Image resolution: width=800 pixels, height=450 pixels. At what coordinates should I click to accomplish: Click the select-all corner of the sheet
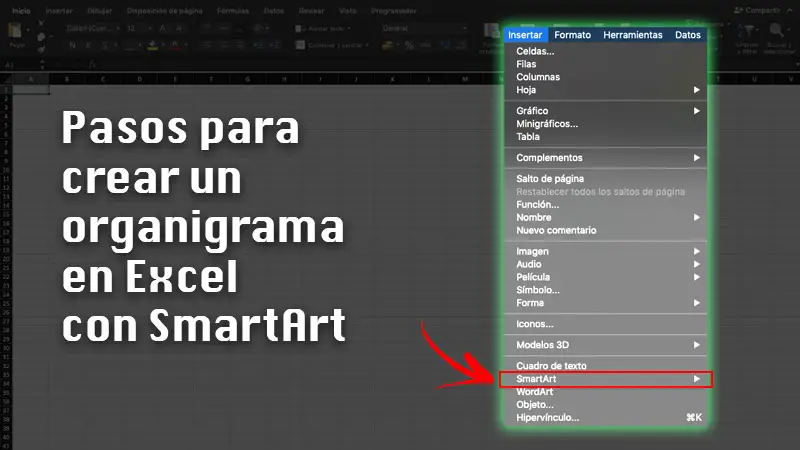pyautogui.click(x=6, y=79)
